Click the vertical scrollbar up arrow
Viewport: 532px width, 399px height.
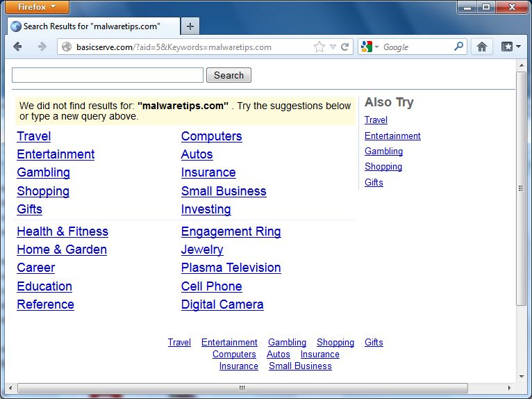coord(522,65)
